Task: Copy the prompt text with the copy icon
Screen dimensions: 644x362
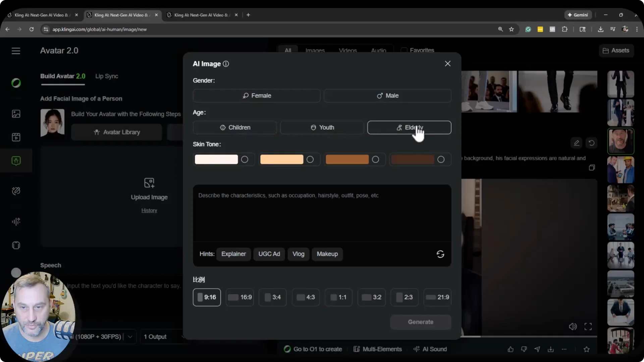Action: (x=592, y=168)
